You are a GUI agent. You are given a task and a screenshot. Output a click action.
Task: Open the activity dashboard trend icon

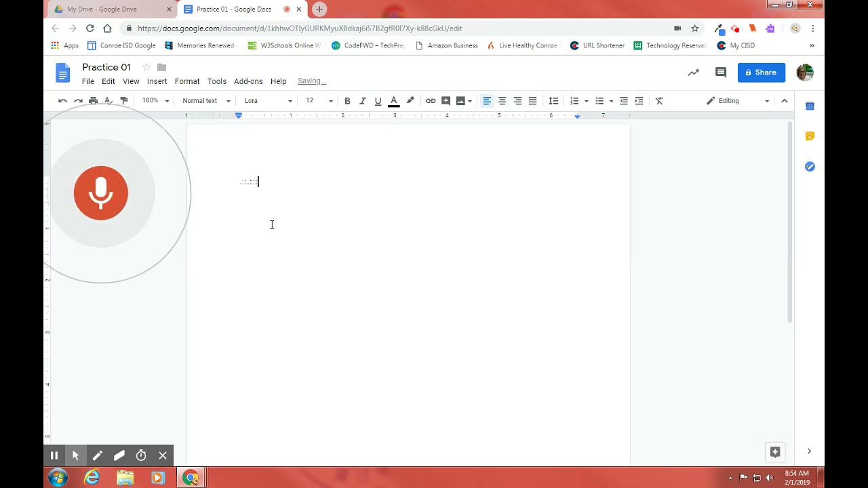coord(693,73)
